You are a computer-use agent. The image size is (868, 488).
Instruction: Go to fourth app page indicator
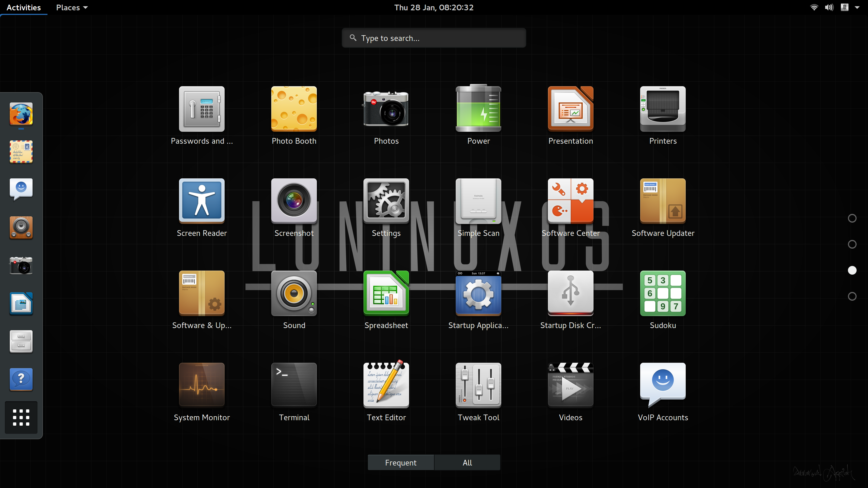click(852, 296)
